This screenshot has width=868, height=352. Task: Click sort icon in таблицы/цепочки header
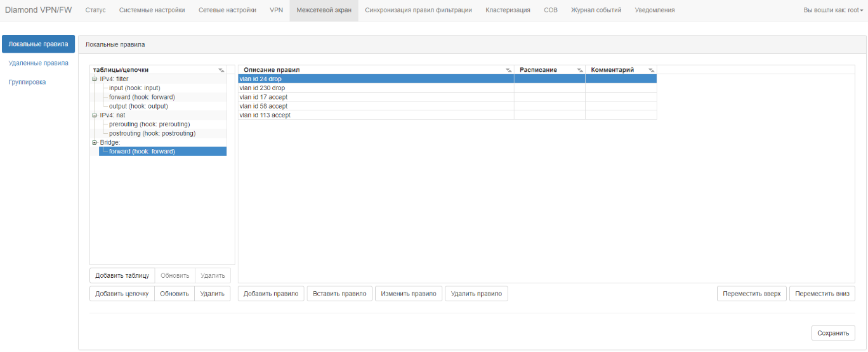pos(221,70)
